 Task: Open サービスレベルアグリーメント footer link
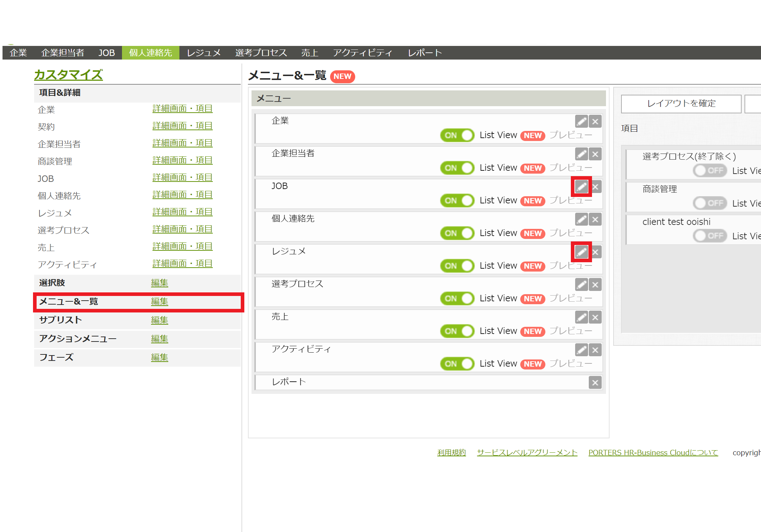(527, 452)
